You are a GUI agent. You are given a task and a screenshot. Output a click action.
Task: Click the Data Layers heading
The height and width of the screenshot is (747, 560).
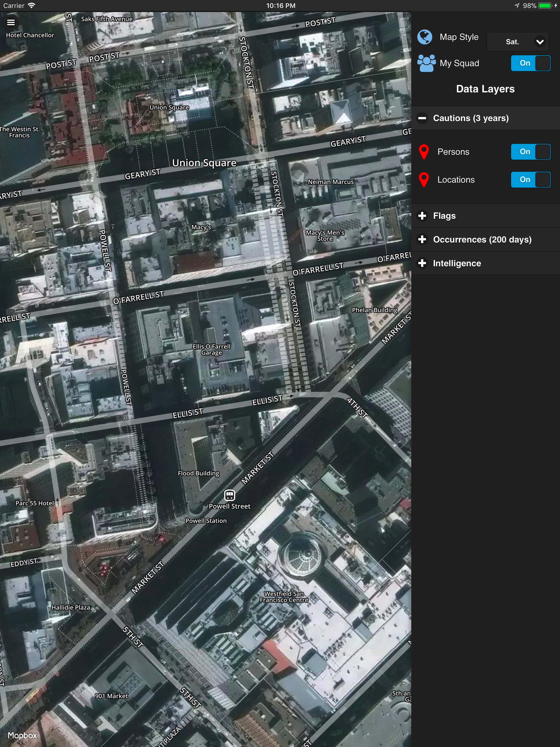click(x=485, y=89)
